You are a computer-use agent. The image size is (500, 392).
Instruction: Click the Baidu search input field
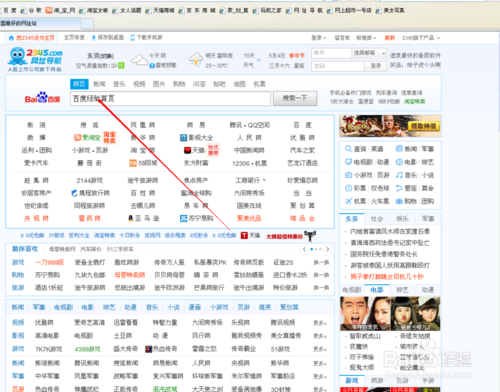point(170,99)
